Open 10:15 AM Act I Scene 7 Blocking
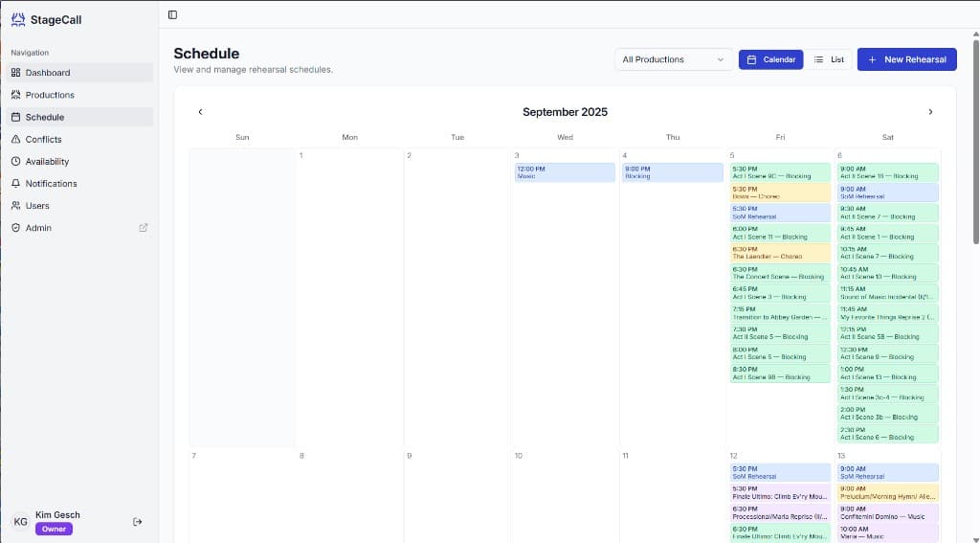Screen dimensions: 980x543 tap(888, 253)
